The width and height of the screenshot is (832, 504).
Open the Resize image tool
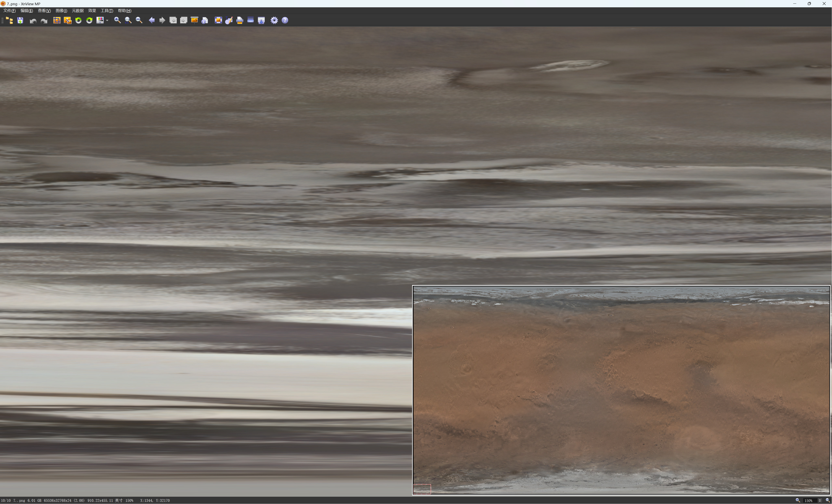tap(67, 21)
